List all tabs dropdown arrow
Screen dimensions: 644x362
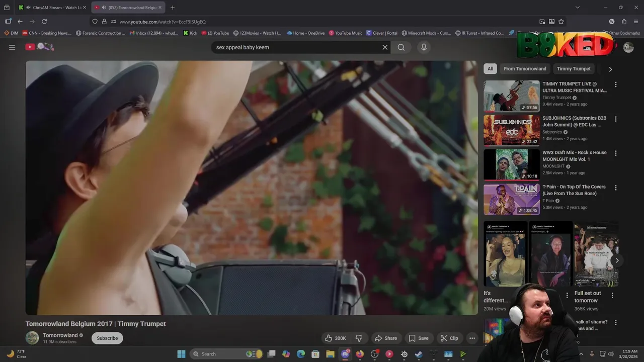pyautogui.click(x=578, y=8)
